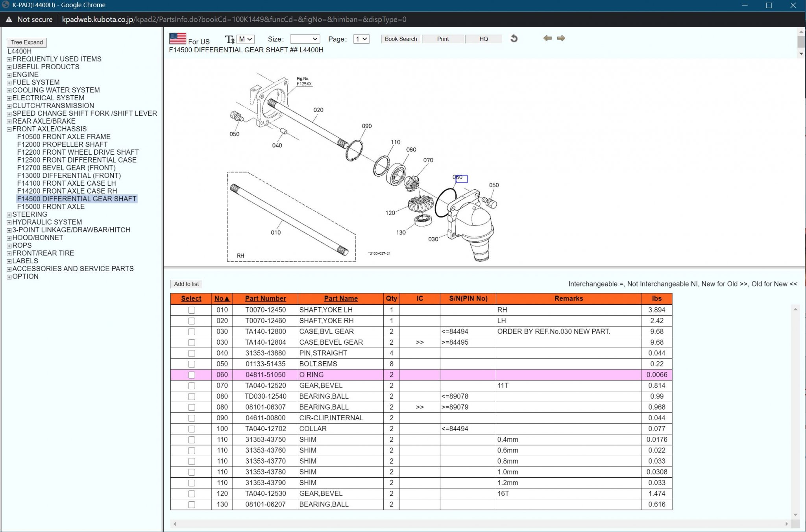Click the L4400H tree root label
This screenshot has width=806, height=532.
point(20,52)
